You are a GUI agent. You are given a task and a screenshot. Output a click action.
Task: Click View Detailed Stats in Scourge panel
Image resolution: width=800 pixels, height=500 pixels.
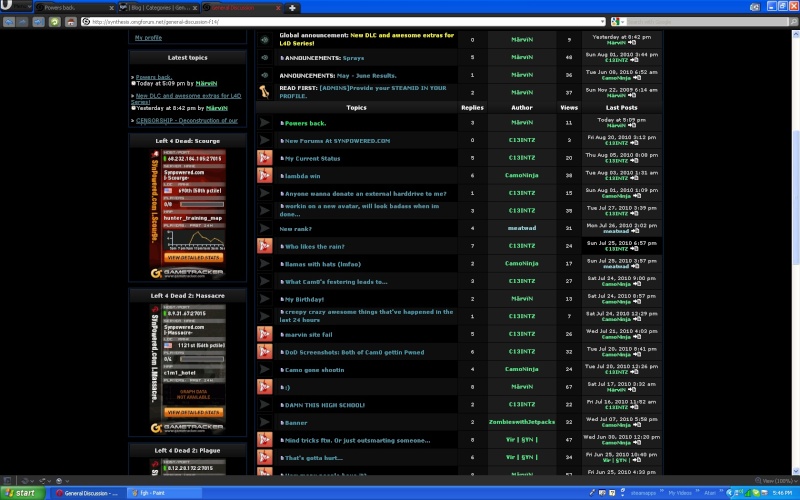click(193, 258)
